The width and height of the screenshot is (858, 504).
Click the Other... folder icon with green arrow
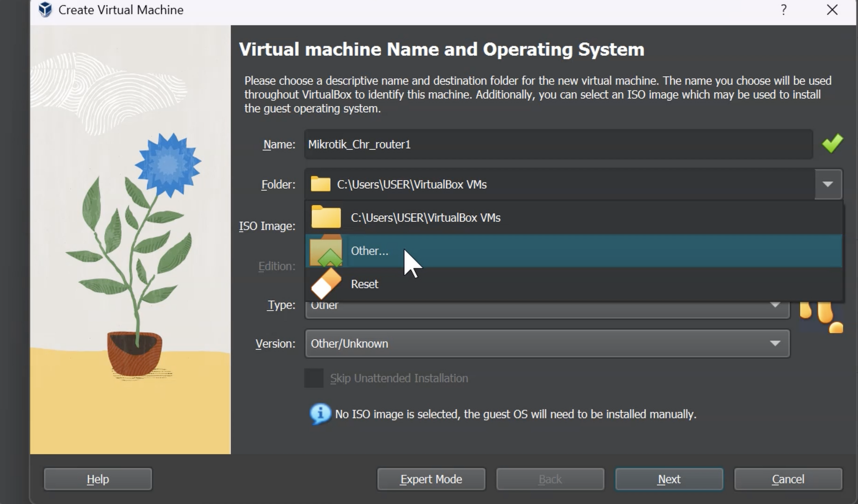pos(326,251)
